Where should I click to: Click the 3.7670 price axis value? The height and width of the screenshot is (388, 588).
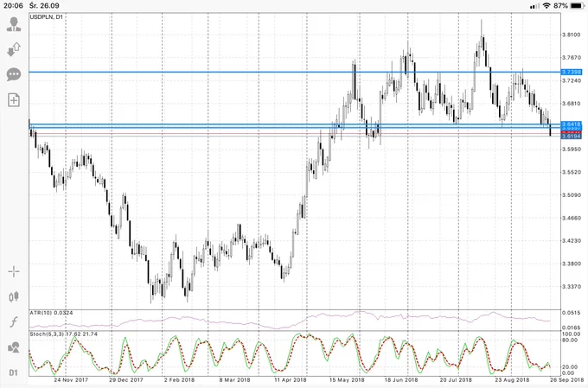[571, 58]
